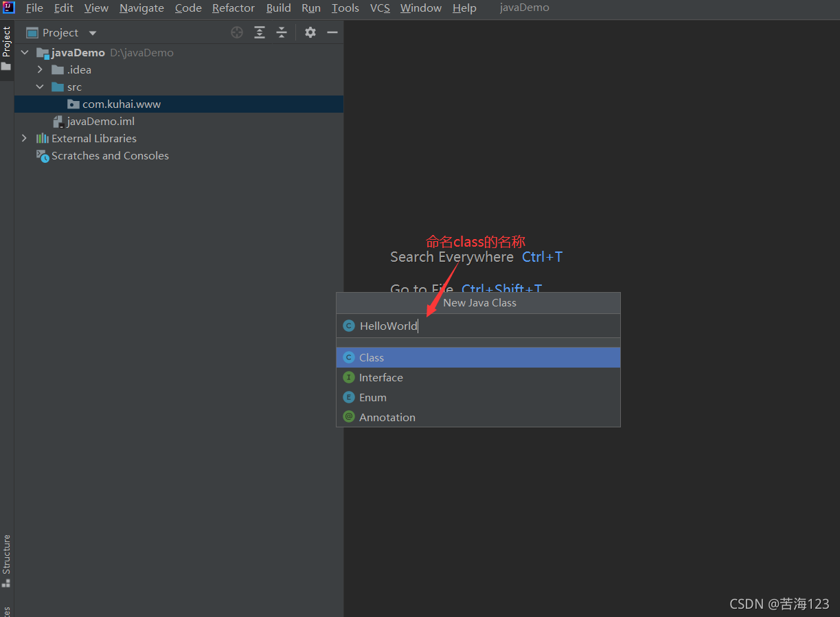Viewport: 840px width, 617px height.
Task: Open the Tools menu
Action: click(x=345, y=8)
